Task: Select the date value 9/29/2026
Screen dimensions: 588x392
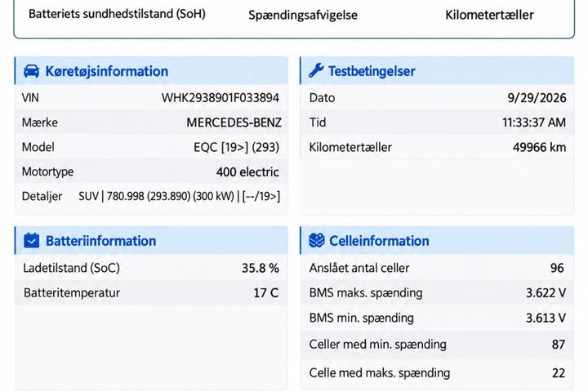Action: pos(537,98)
